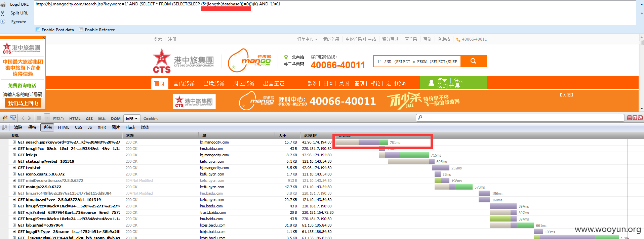
Task: Toggle the 保持 persist button
Action: 32,127
